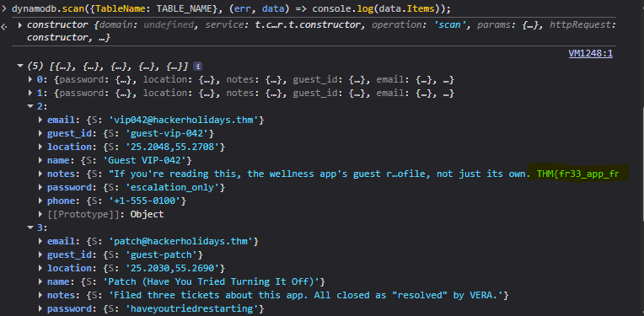Expand guest_id 'guest-vip-042' property
Screen dimensions: 644x316
click(40, 133)
